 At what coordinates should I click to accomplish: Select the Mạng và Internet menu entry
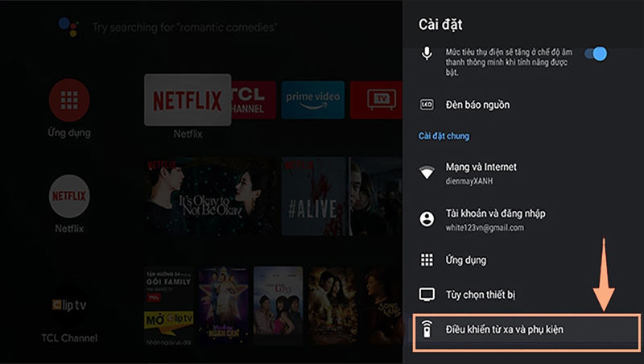(480, 167)
